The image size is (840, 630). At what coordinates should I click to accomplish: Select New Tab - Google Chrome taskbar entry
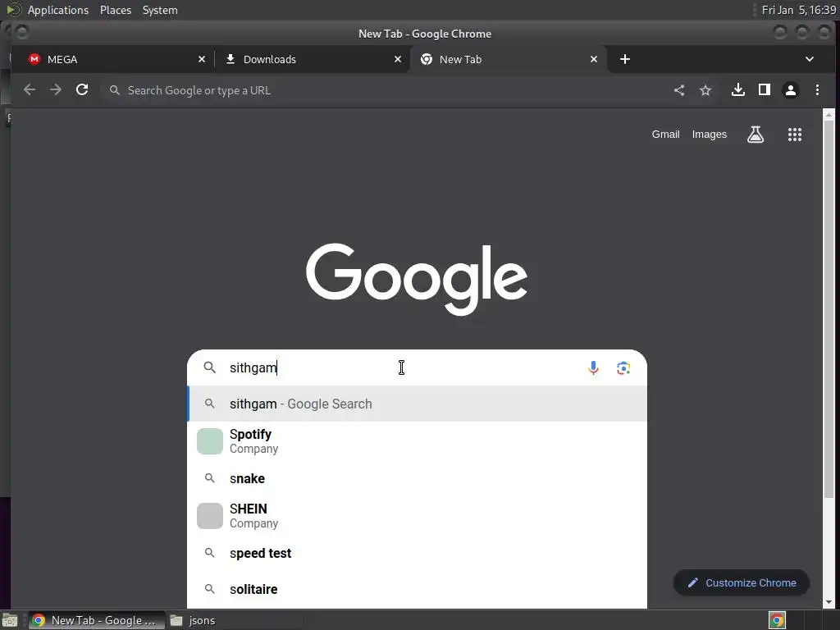click(x=97, y=620)
